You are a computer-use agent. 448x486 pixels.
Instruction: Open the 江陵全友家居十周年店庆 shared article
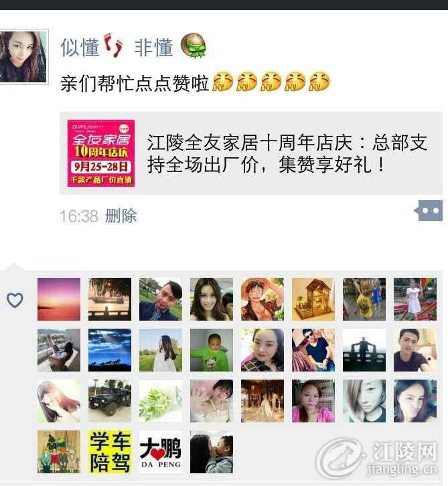[x=251, y=153]
